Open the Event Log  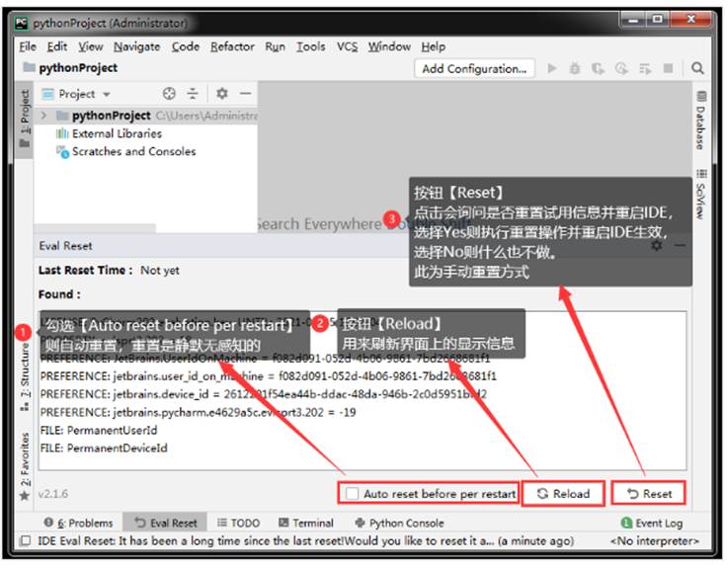click(x=652, y=523)
